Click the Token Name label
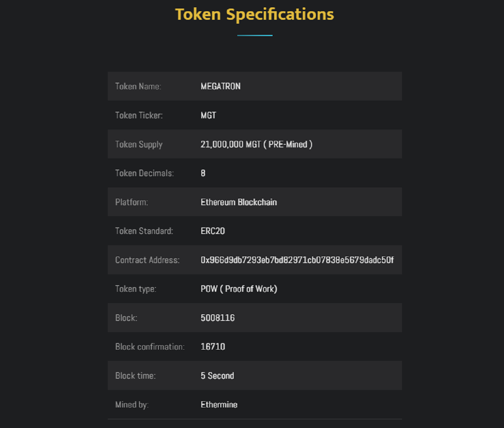 coord(138,86)
